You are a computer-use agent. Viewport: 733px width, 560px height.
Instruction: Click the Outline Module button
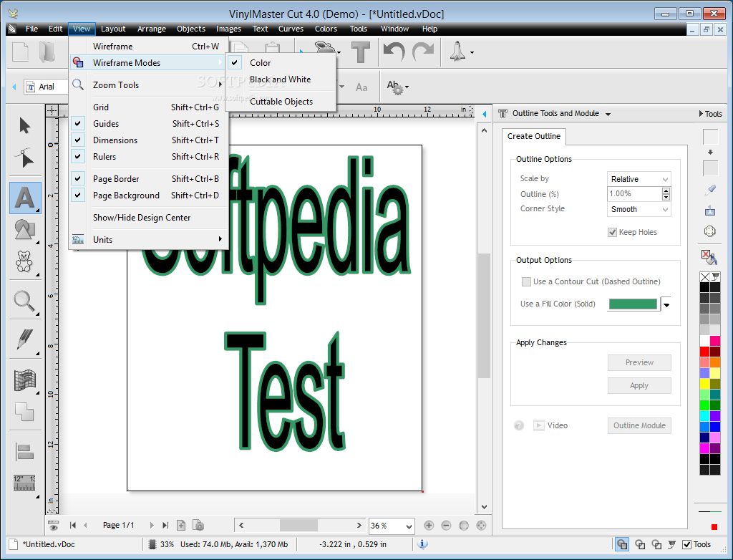(x=639, y=425)
